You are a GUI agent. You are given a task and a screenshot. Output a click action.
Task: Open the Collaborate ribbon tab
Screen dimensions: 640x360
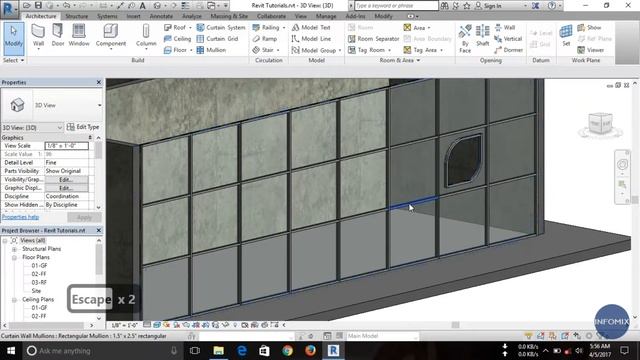coord(271,16)
